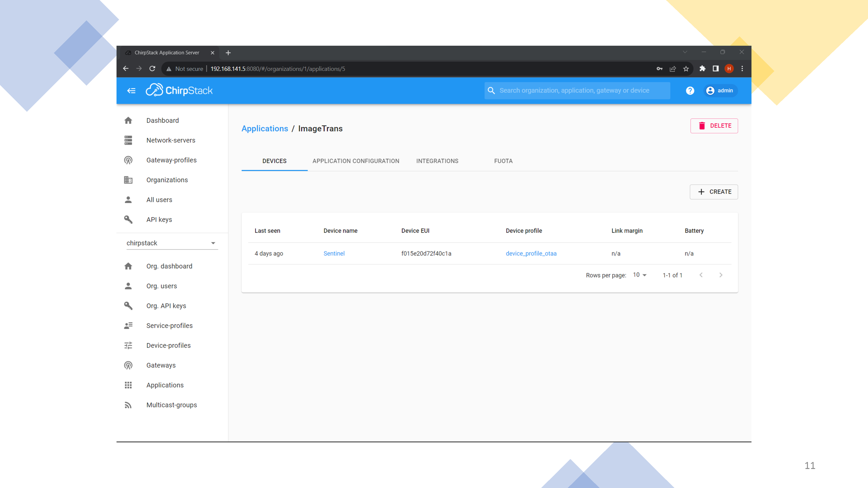
Task: Click the Gateways antenna icon
Action: pyautogui.click(x=128, y=365)
